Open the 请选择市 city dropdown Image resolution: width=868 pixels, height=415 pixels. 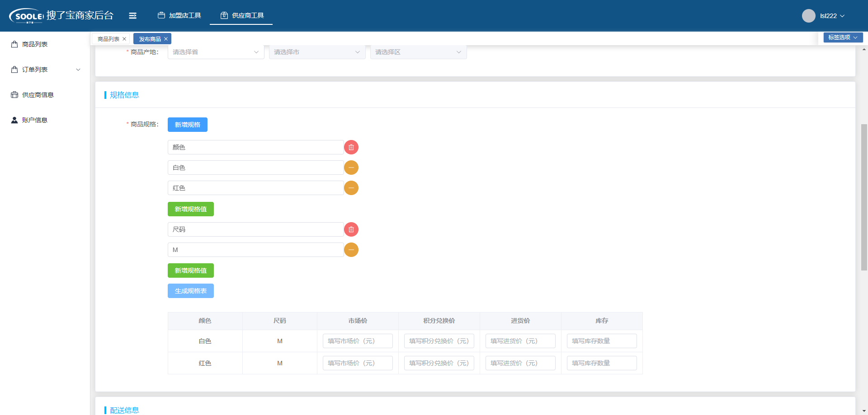(x=317, y=52)
